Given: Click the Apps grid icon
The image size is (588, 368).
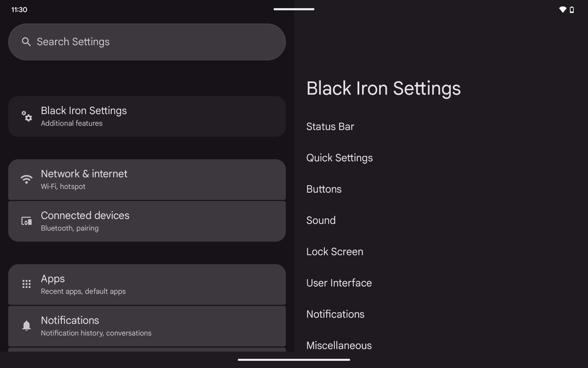Looking at the screenshot, I should pyautogui.click(x=26, y=284).
